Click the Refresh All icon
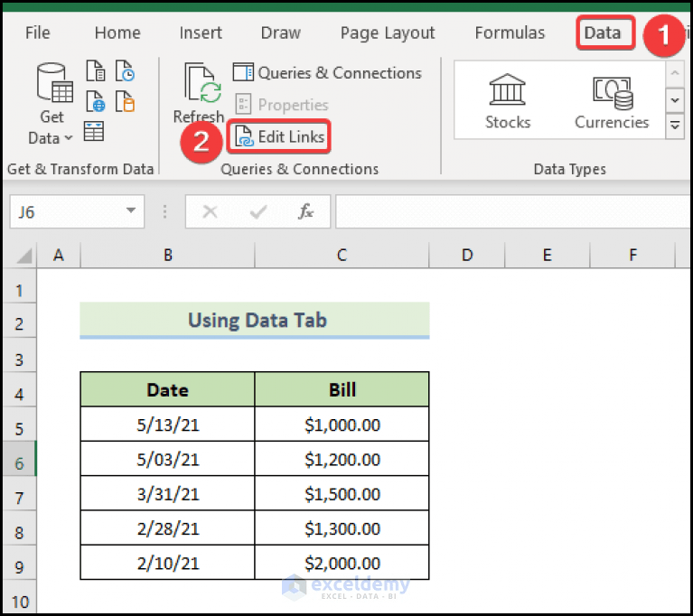The width and height of the screenshot is (693, 616). click(202, 82)
